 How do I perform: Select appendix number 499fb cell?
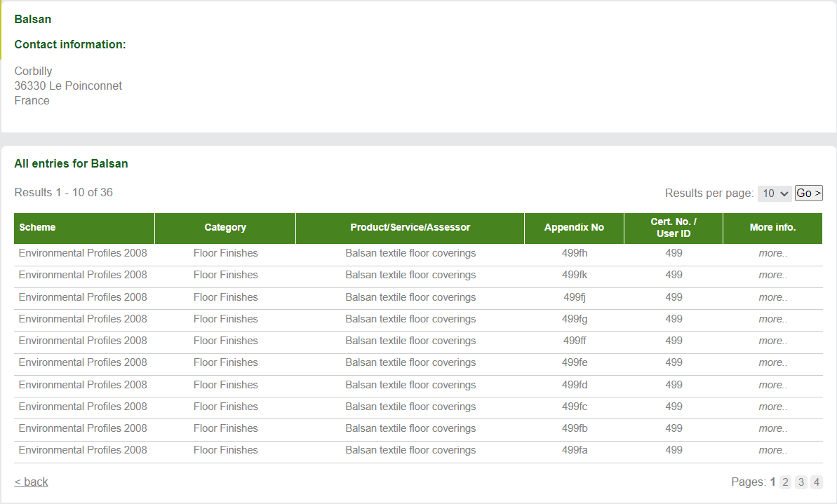(x=575, y=429)
